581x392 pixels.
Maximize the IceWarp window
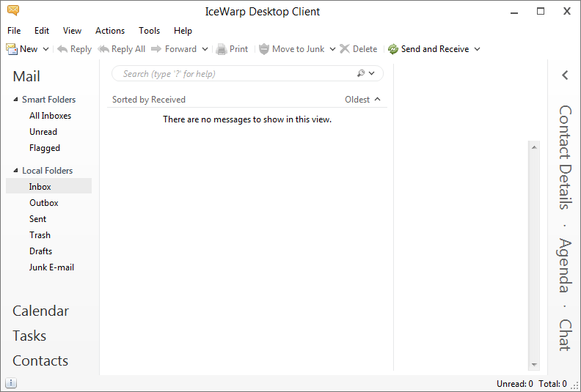click(x=541, y=12)
